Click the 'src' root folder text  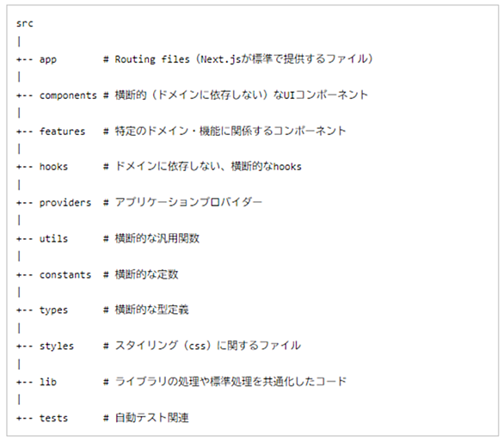[25, 23]
